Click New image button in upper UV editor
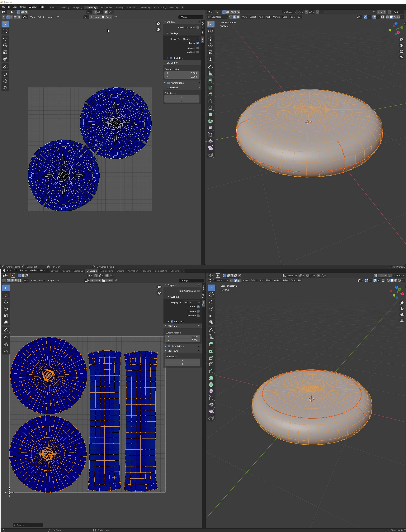 pos(95,17)
